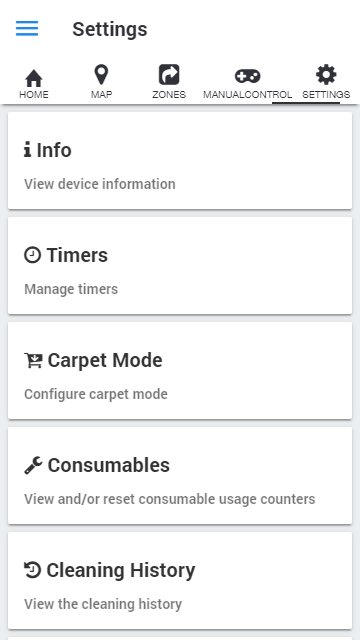Switch to the MANUALCONTROL tab label
The height and width of the screenshot is (640, 360).
click(247, 95)
